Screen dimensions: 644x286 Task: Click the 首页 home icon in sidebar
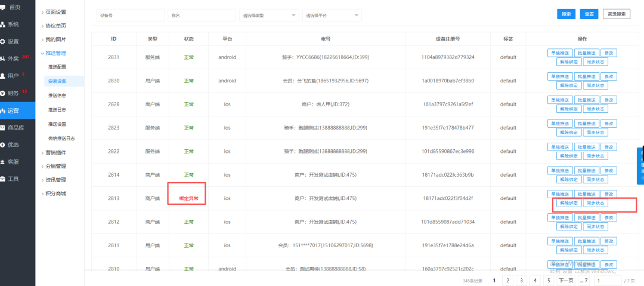pyautogui.click(x=3, y=7)
